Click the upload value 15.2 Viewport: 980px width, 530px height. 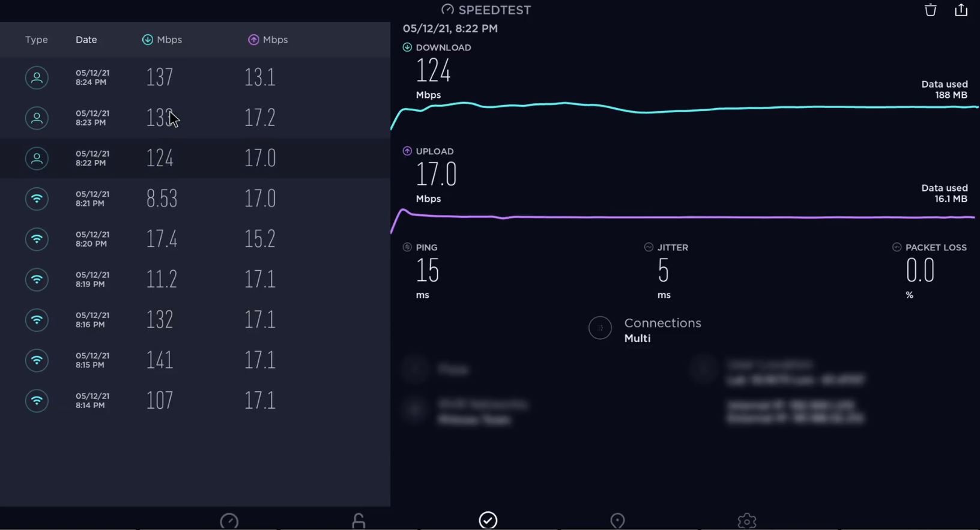click(x=260, y=239)
